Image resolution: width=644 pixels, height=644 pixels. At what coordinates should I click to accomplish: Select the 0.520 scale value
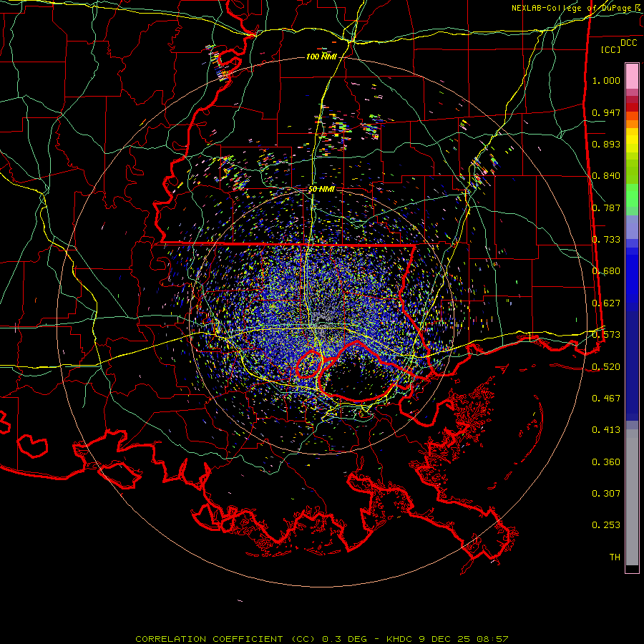tap(606, 367)
